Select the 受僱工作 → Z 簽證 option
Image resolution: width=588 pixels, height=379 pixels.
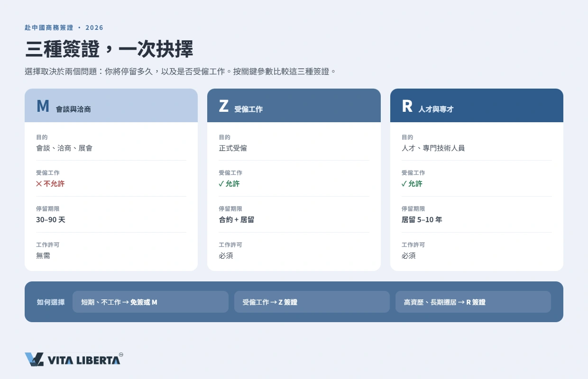(x=312, y=302)
